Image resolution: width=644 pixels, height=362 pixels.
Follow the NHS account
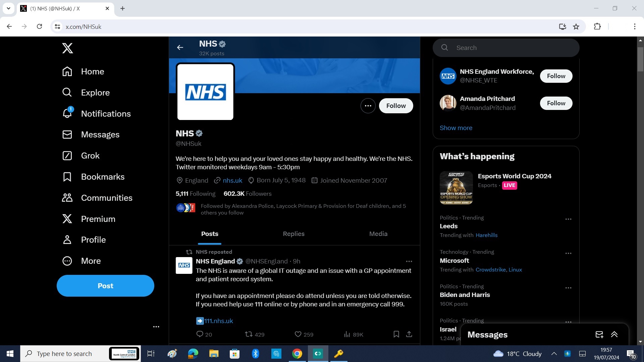[396, 106]
